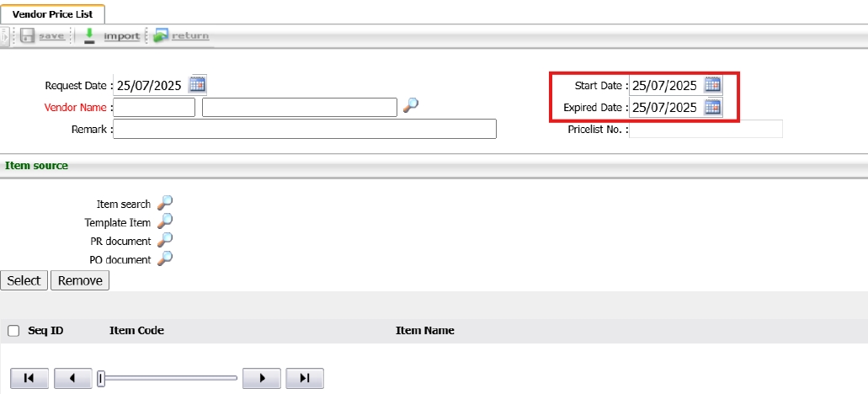This screenshot has width=868, height=394.
Task: Click the save toolbar icon
Action: pyautogui.click(x=27, y=36)
